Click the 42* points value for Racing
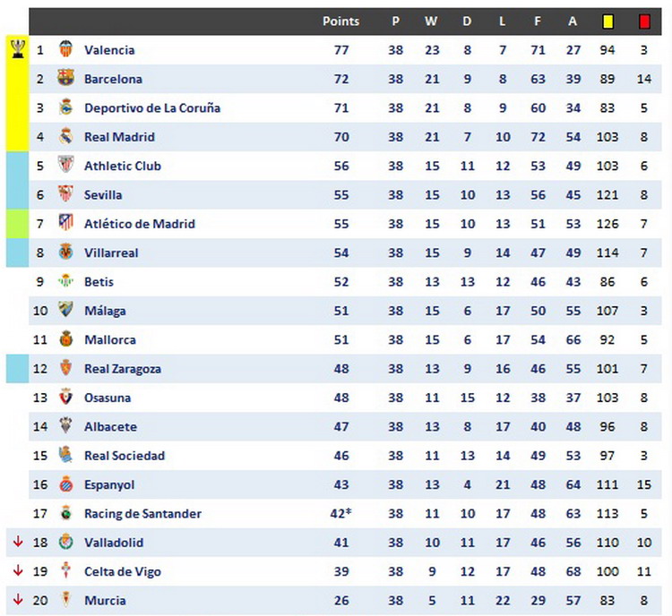The image size is (672, 616). coord(342,514)
